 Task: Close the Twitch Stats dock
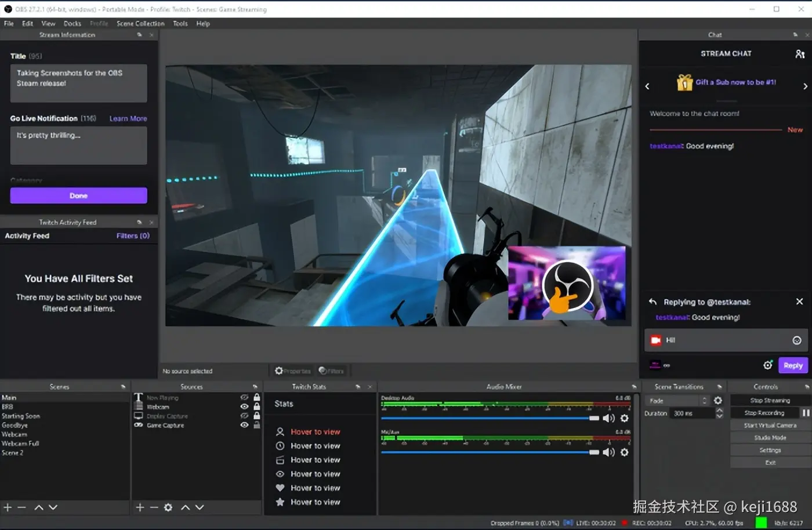(x=370, y=387)
